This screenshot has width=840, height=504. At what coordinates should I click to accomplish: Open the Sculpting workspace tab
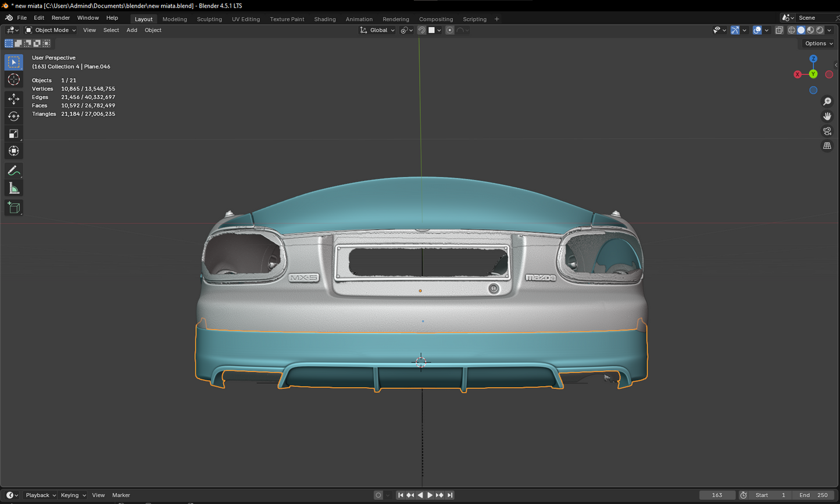coord(209,19)
